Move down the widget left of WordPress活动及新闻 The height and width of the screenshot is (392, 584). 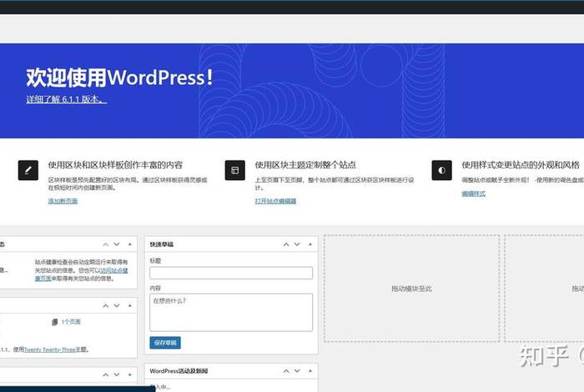[117, 374]
